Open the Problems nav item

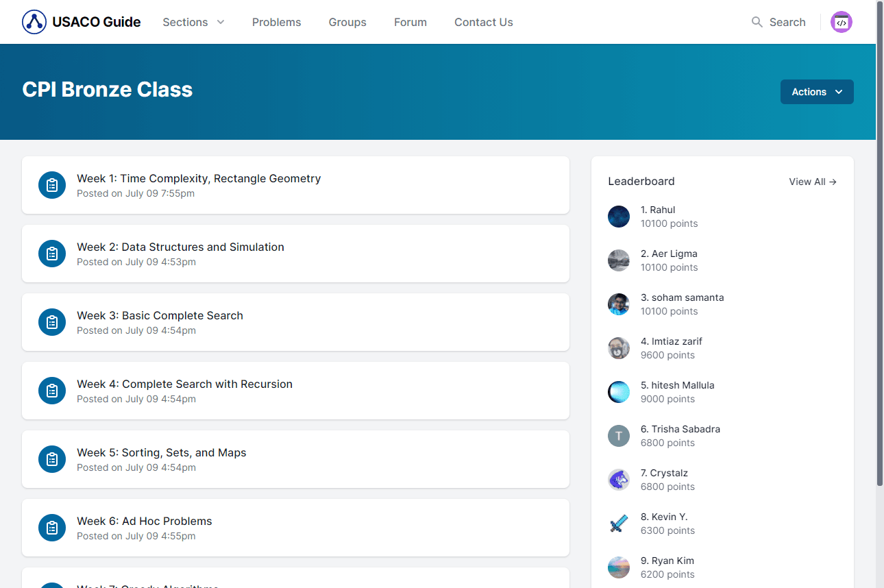click(276, 22)
